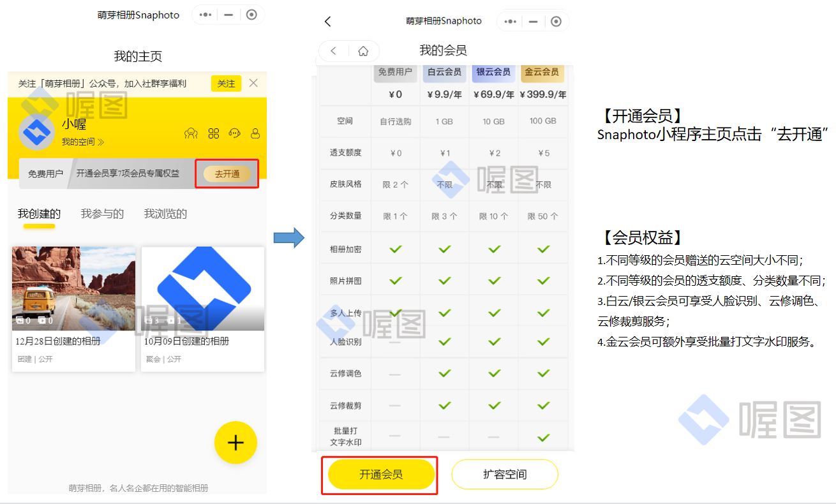Viewport: 836px width, 504px height.
Task: Click the yellow 关注 button
Action: [226, 84]
